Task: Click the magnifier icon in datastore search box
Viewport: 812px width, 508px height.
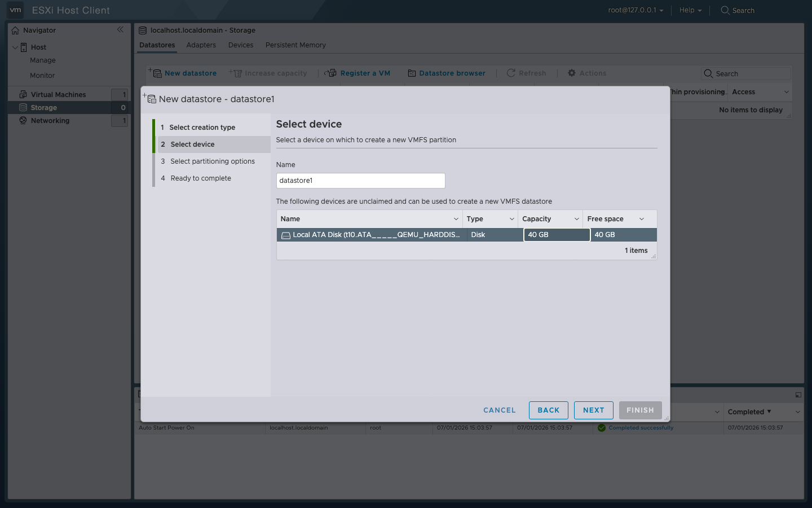Action: coord(708,73)
